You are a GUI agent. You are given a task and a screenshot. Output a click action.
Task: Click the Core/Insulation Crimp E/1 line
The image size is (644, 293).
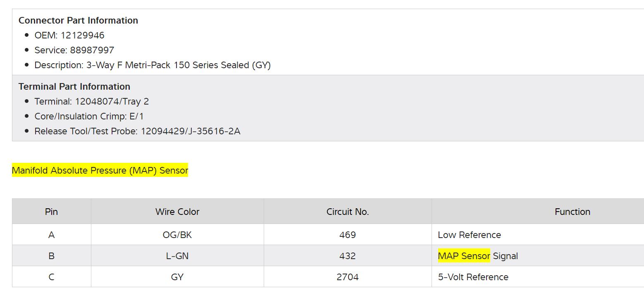[x=89, y=117]
